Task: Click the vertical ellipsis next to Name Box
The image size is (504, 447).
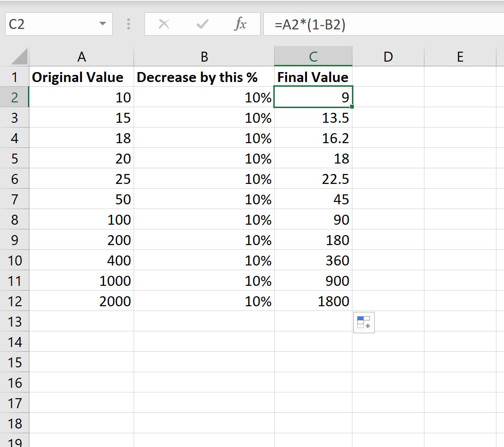Action: [x=128, y=24]
